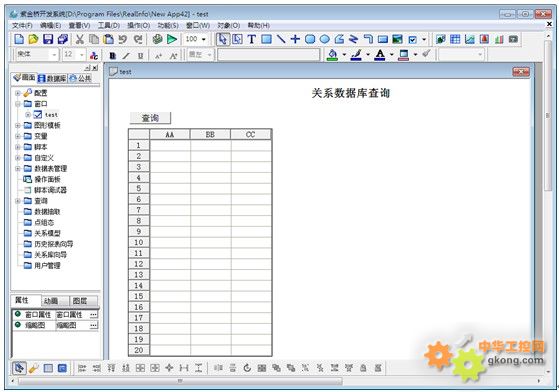559x392 pixels.
Task: Open the fill color bucket swatch
Action: click(332, 55)
